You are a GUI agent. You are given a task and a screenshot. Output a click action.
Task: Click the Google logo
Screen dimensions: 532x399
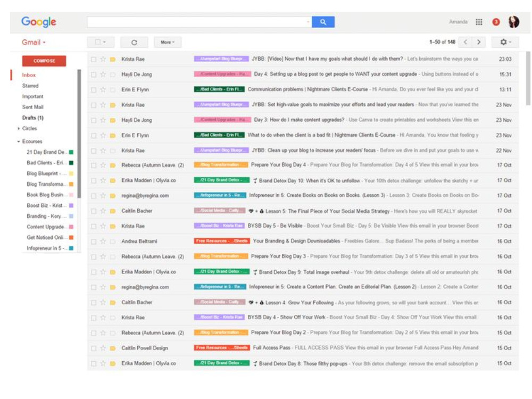point(39,22)
